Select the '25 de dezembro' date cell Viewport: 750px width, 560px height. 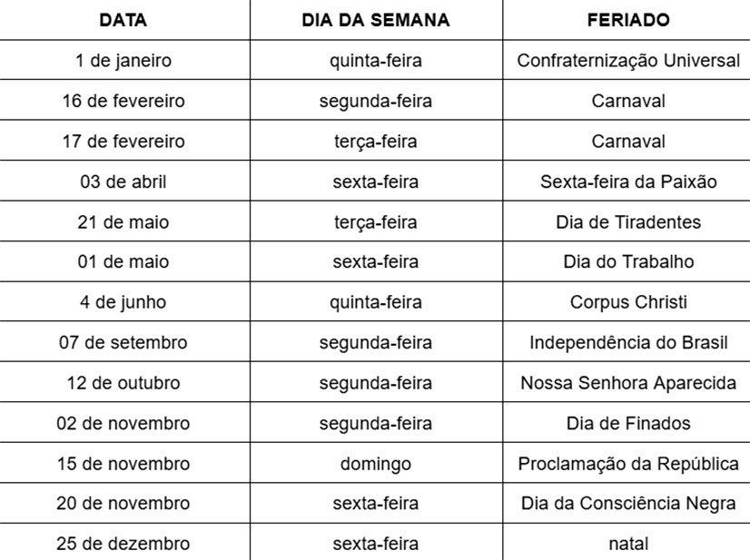click(x=123, y=544)
